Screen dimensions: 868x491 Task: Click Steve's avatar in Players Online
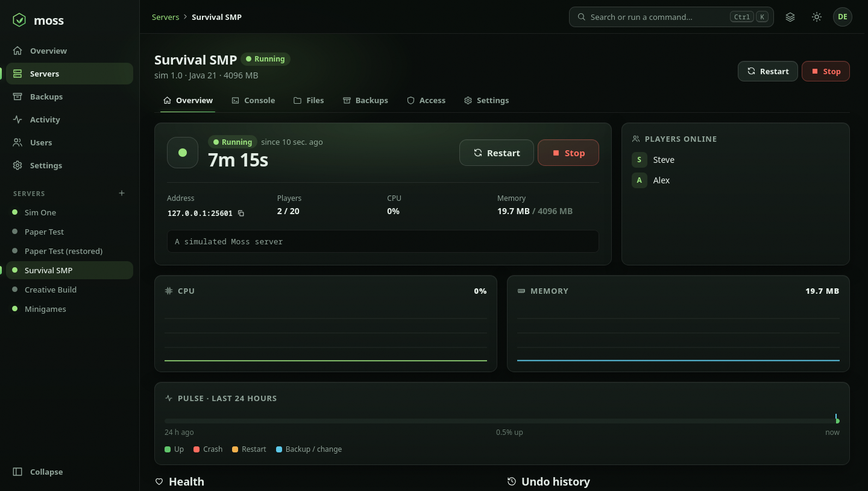(x=640, y=160)
